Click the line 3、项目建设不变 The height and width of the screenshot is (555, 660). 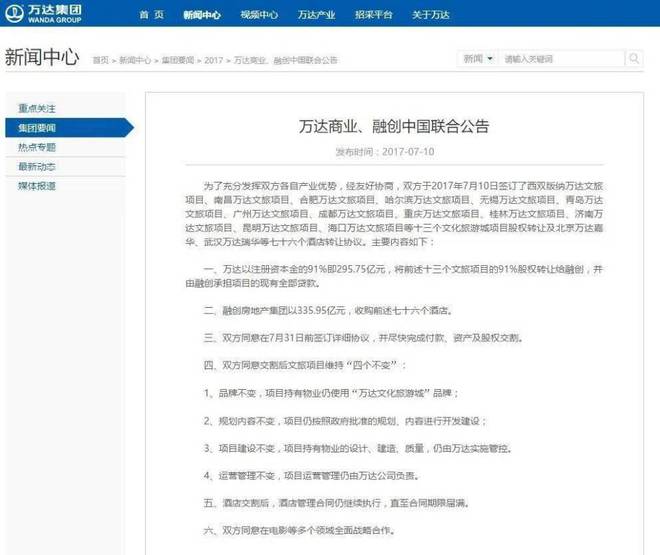click(x=358, y=448)
